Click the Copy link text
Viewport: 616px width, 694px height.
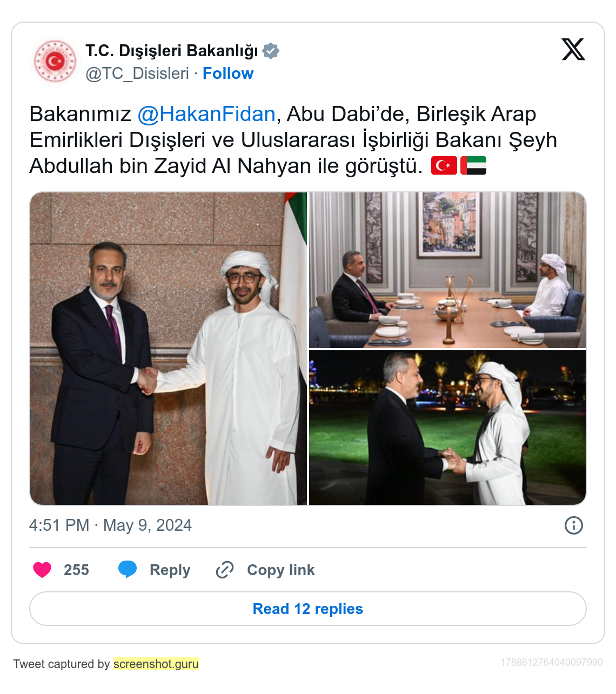click(281, 570)
